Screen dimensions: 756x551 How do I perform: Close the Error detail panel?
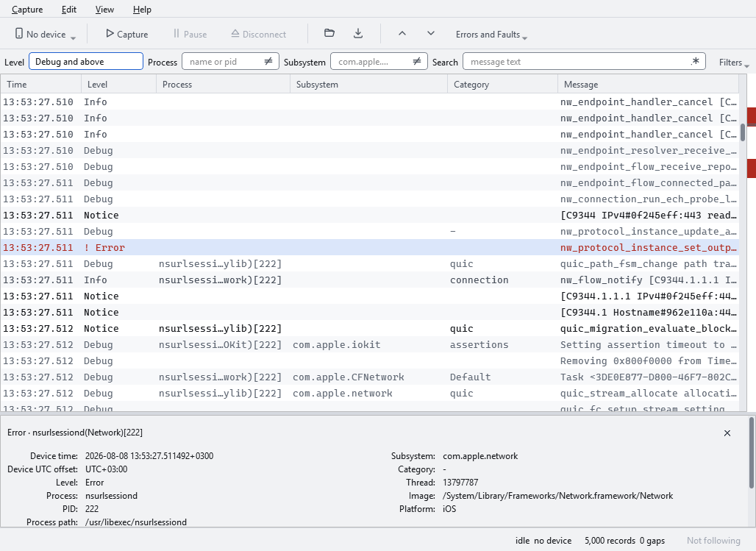point(727,433)
